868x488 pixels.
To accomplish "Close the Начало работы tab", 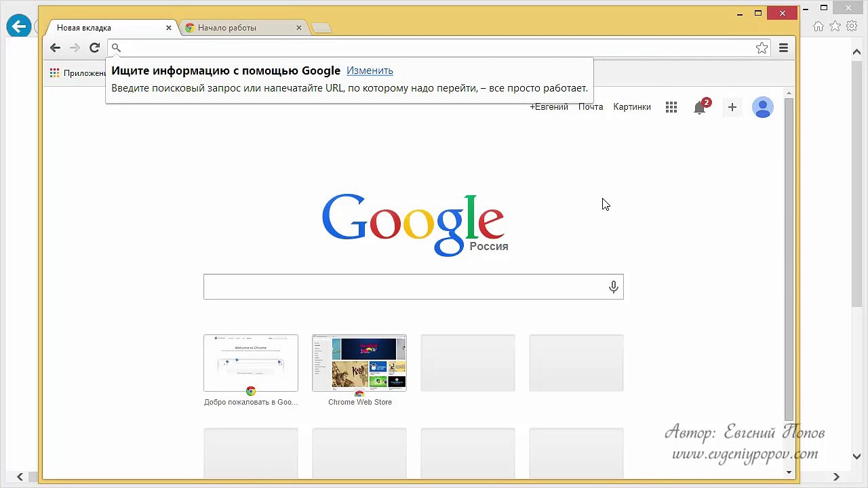I will tap(299, 28).
